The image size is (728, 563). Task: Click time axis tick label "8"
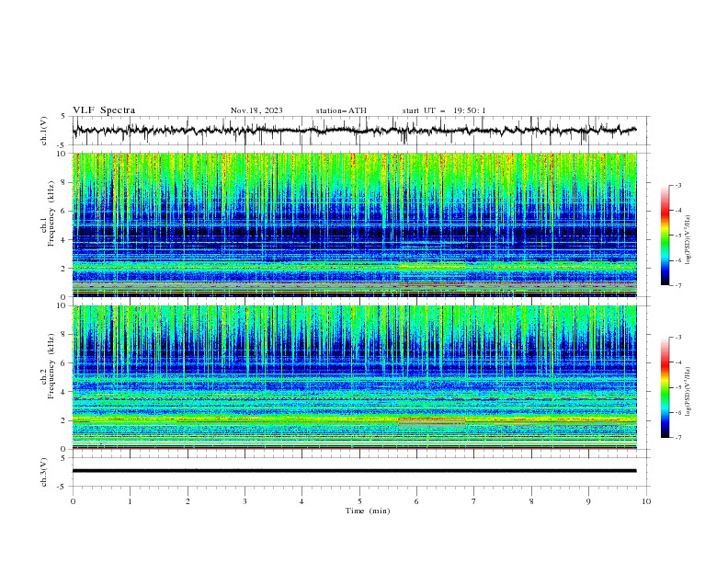click(531, 501)
